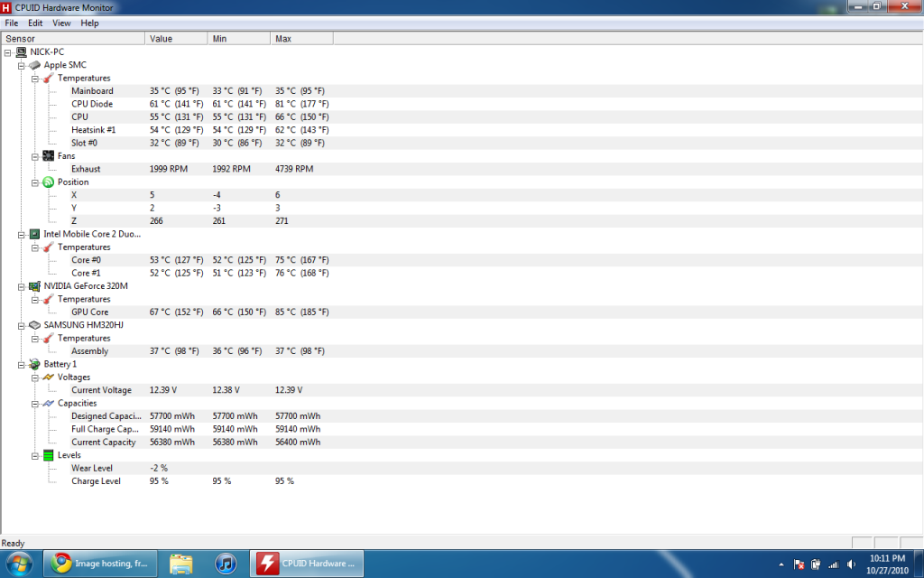
Task: Click the Action Center flag tray icon
Action: click(799, 564)
